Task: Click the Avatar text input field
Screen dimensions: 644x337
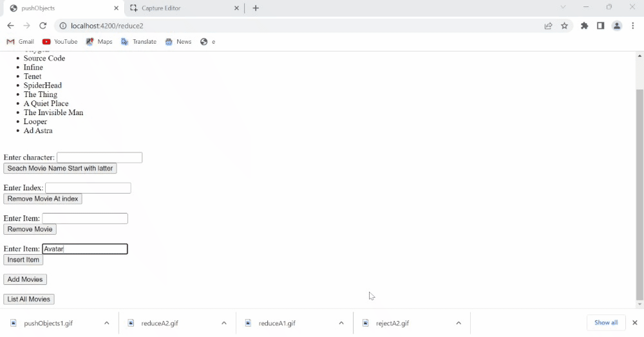Action: pyautogui.click(x=85, y=249)
